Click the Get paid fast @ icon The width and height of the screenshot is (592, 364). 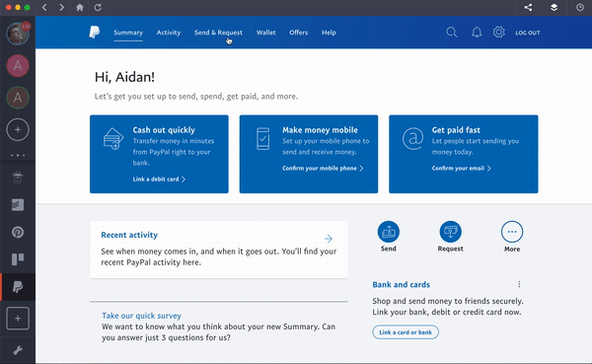[412, 138]
